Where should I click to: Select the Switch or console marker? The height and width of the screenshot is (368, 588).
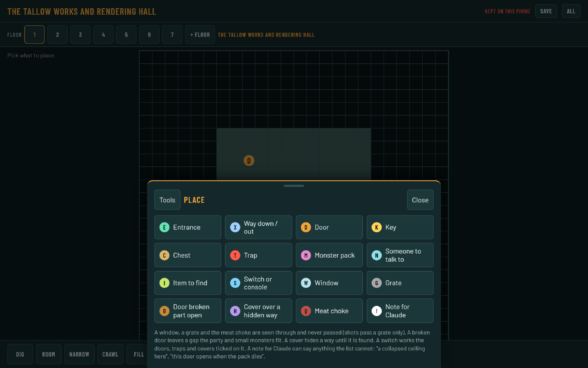tap(258, 283)
